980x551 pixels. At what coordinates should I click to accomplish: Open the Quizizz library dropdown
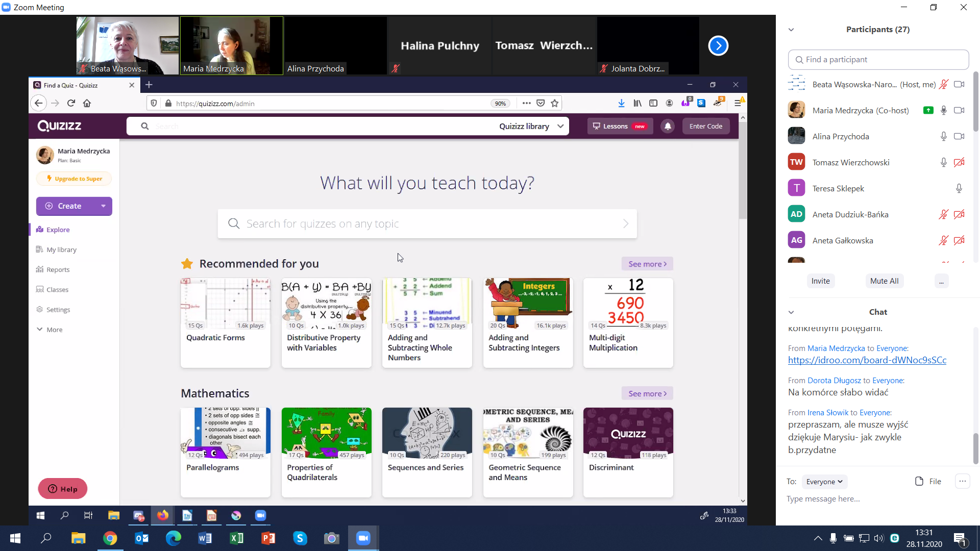pos(531,126)
